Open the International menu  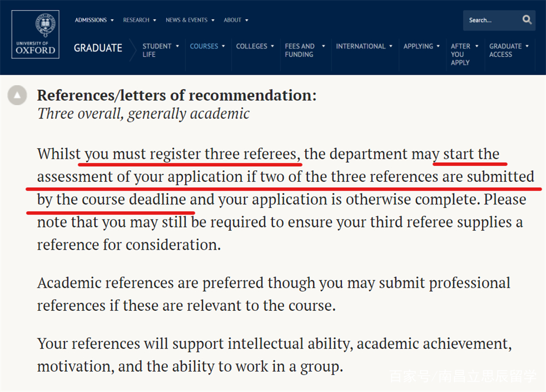tap(364, 46)
